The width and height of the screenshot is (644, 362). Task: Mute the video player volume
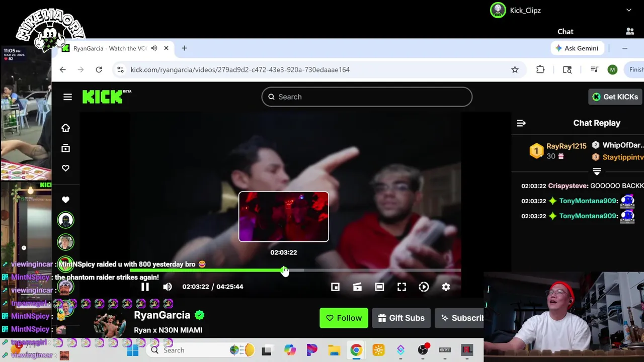pyautogui.click(x=168, y=287)
